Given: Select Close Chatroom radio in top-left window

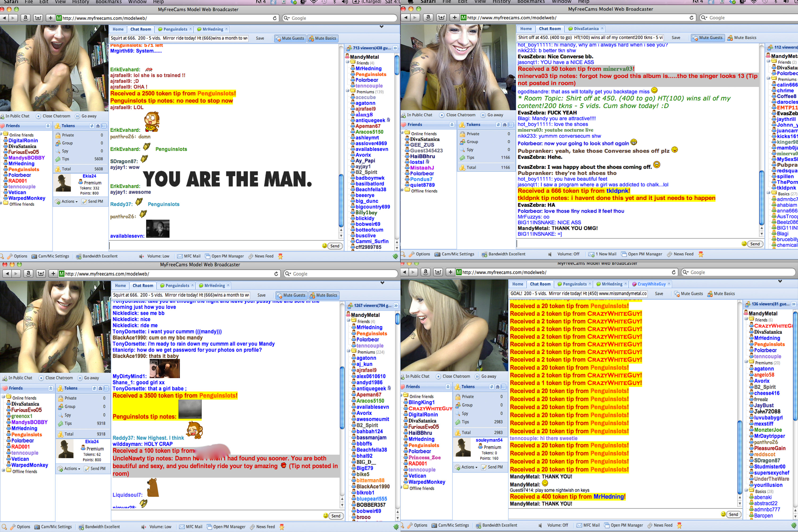Looking at the screenshot, I should pyautogui.click(x=38, y=116).
